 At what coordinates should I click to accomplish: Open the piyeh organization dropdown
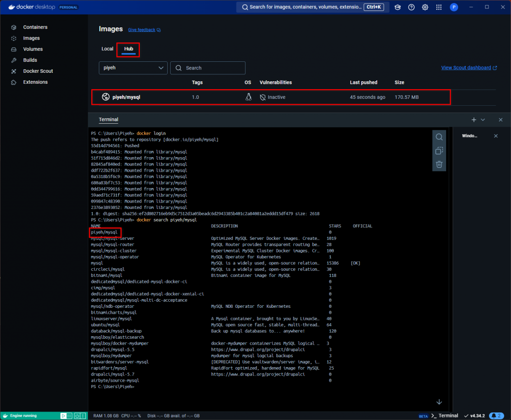click(x=133, y=68)
